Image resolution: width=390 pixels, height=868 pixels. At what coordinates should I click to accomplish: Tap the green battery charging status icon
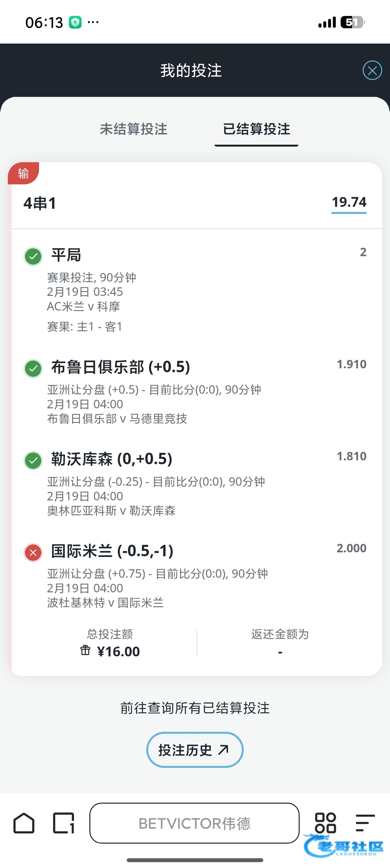click(75, 22)
